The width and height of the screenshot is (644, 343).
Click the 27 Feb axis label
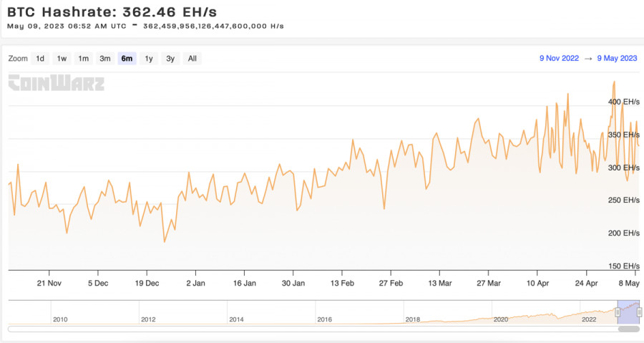[x=391, y=283]
